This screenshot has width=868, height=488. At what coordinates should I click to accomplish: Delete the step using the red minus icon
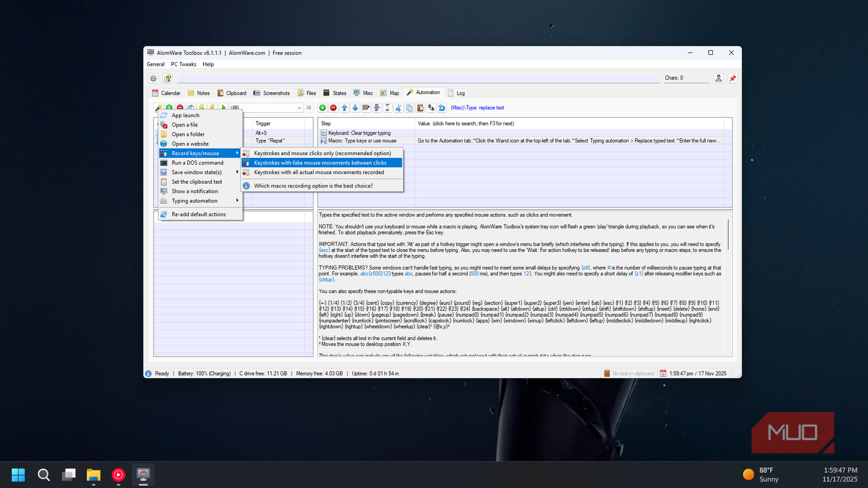coord(334,107)
